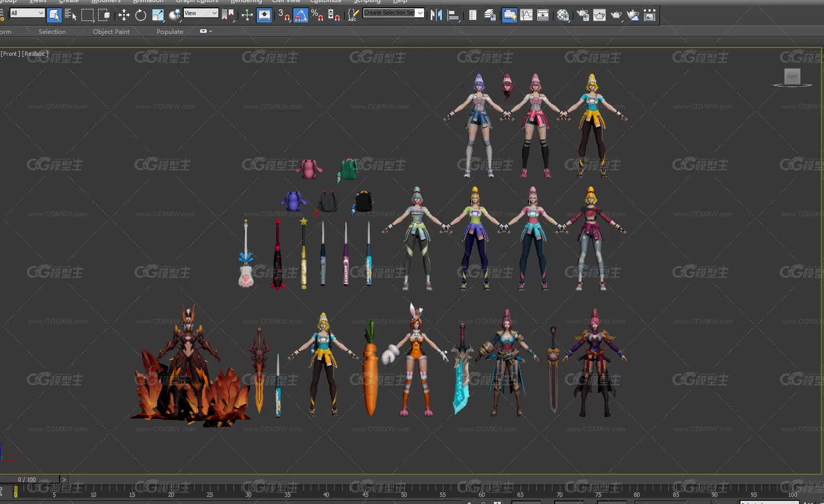Click the [Front] viewport label
824x504 pixels.
tap(10, 54)
